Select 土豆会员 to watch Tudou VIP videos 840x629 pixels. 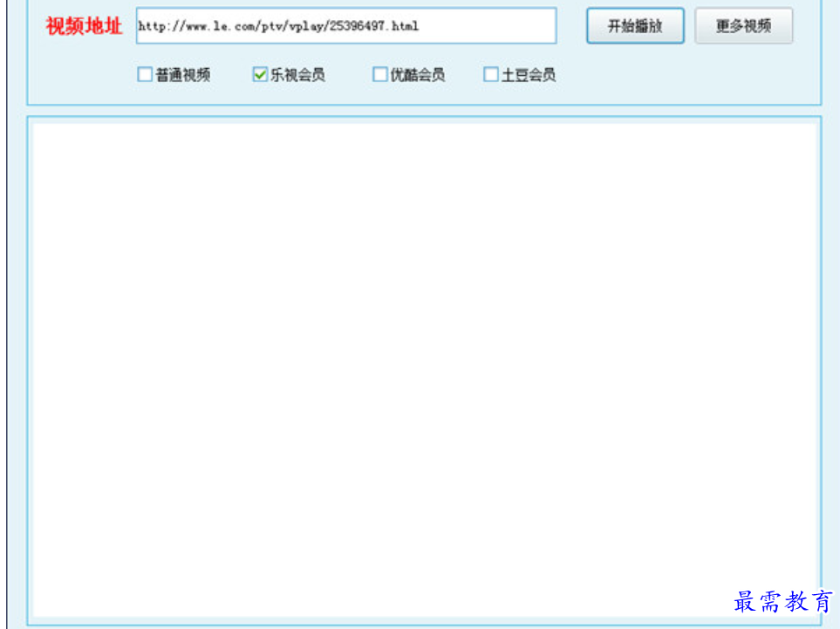pos(490,74)
